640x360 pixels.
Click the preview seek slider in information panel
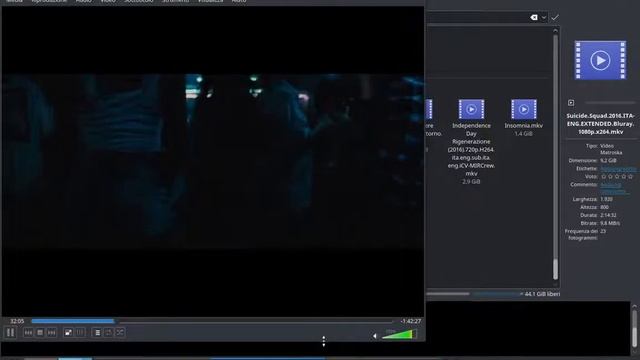tap(610, 103)
